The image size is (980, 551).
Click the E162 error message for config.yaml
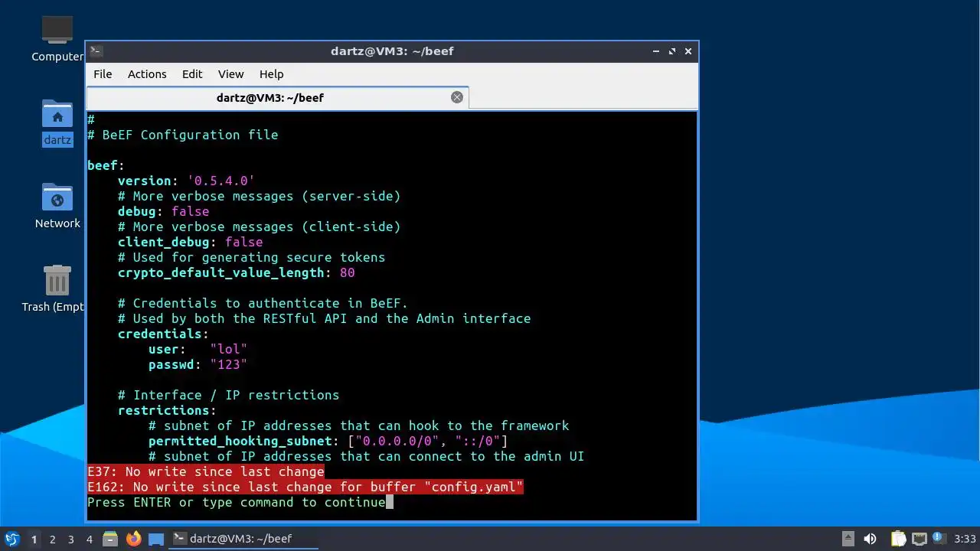point(305,487)
